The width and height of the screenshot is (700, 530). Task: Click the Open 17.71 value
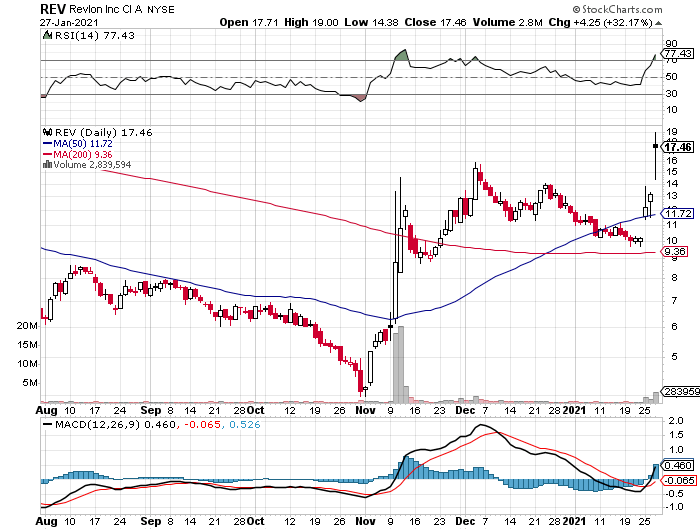coord(249,22)
